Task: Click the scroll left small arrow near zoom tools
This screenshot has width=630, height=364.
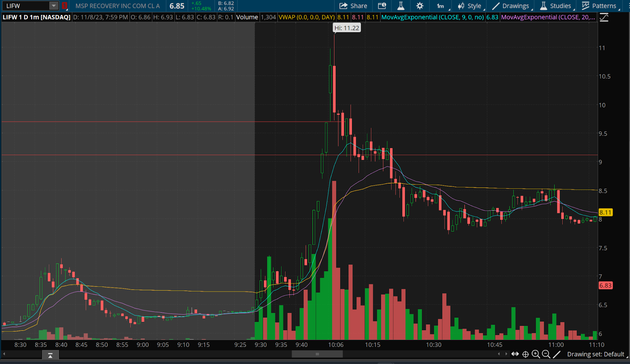Action: (x=499, y=354)
